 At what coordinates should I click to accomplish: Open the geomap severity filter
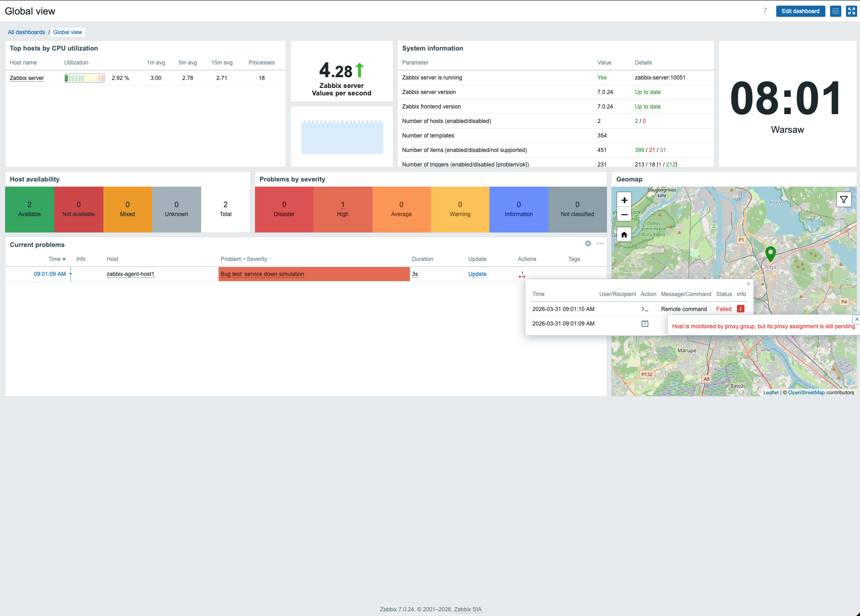coord(844,200)
